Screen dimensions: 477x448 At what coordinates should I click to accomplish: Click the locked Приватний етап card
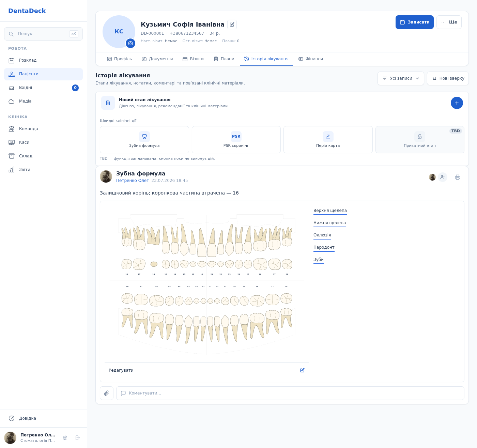tap(420, 140)
